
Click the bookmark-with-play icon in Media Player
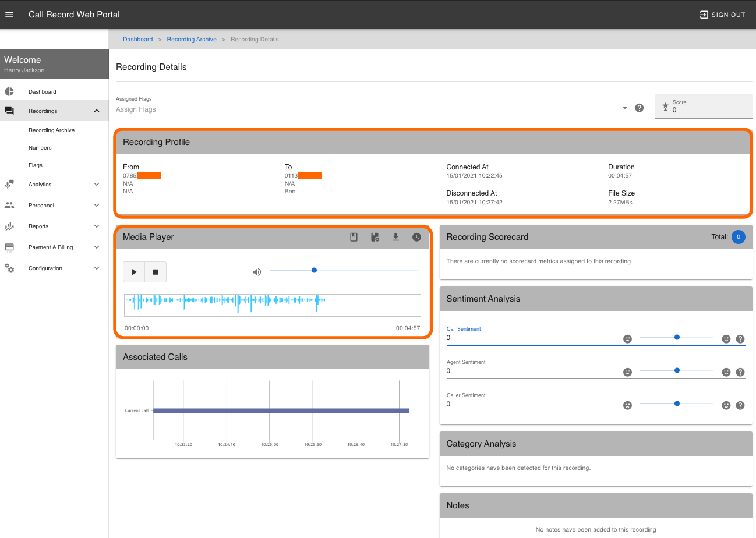pos(375,237)
